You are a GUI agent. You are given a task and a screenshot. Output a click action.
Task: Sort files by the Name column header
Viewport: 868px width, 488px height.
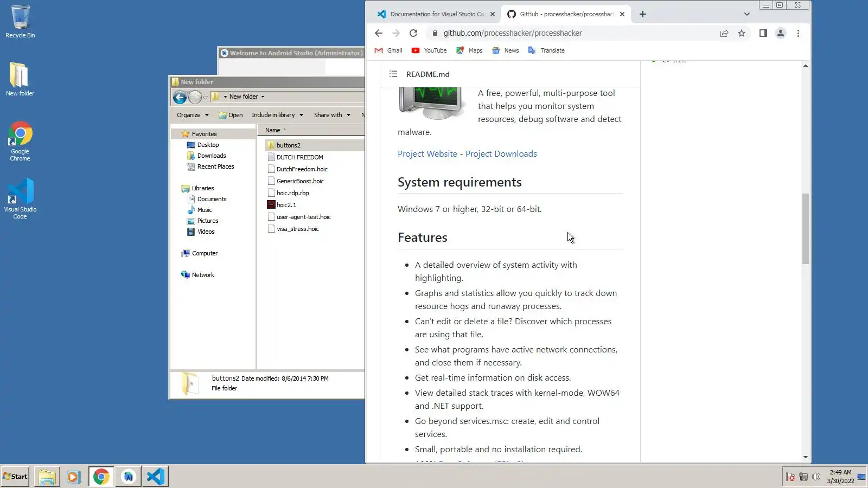[310, 130]
